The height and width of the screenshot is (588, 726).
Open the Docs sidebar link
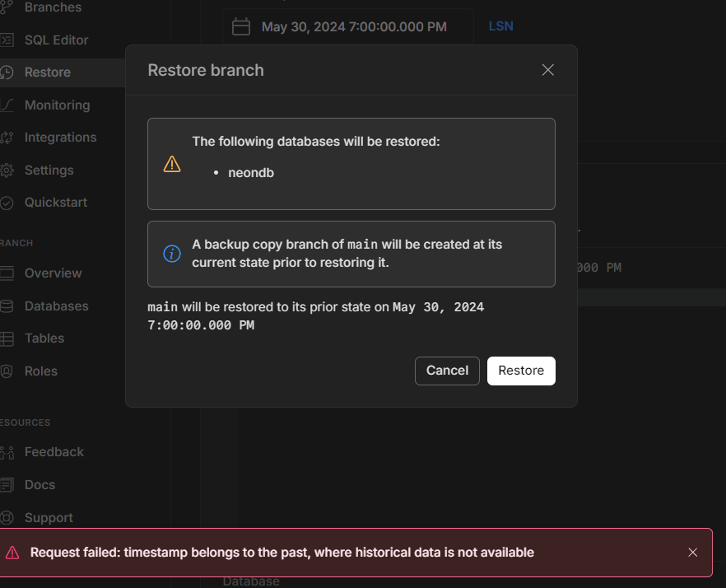pyautogui.click(x=40, y=485)
